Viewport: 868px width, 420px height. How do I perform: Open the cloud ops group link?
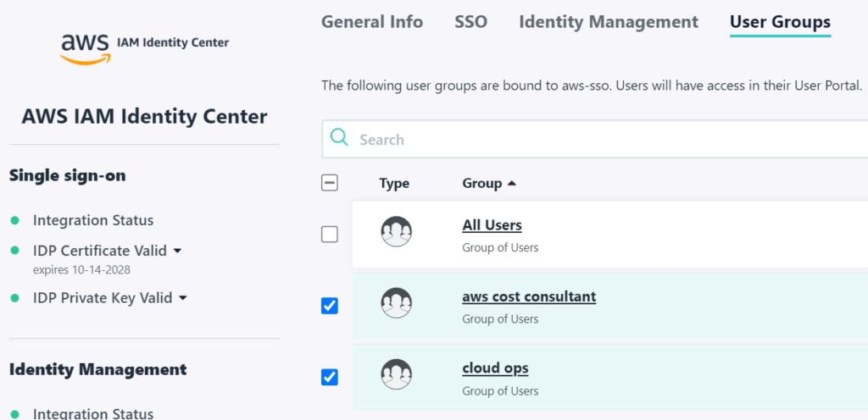(x=495, y=368)
